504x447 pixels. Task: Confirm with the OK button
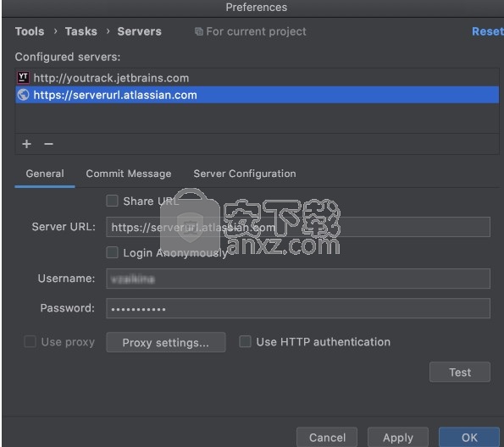469,438
